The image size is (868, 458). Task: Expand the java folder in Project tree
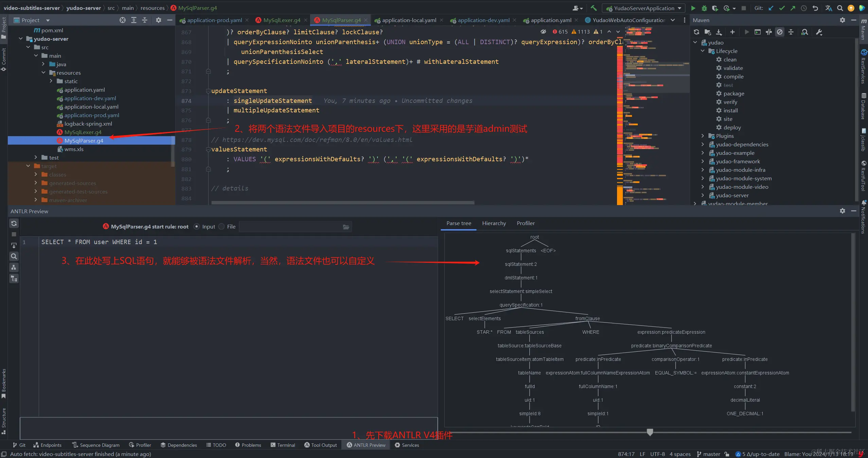(x=43, y=64)
